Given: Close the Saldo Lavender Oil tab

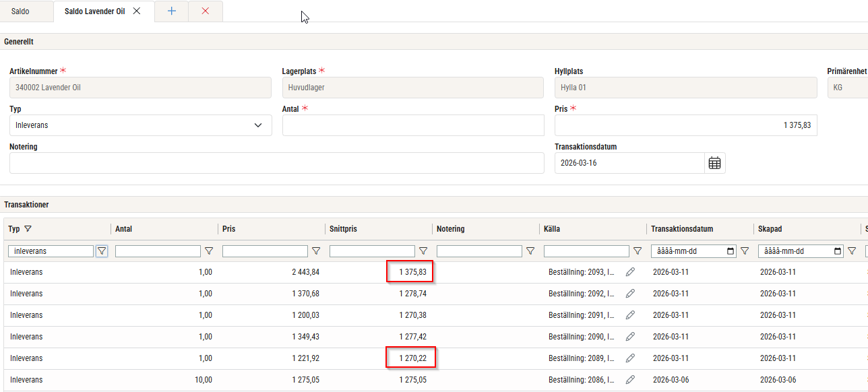Looking at the screenshot, I should (x=137, y=11).
